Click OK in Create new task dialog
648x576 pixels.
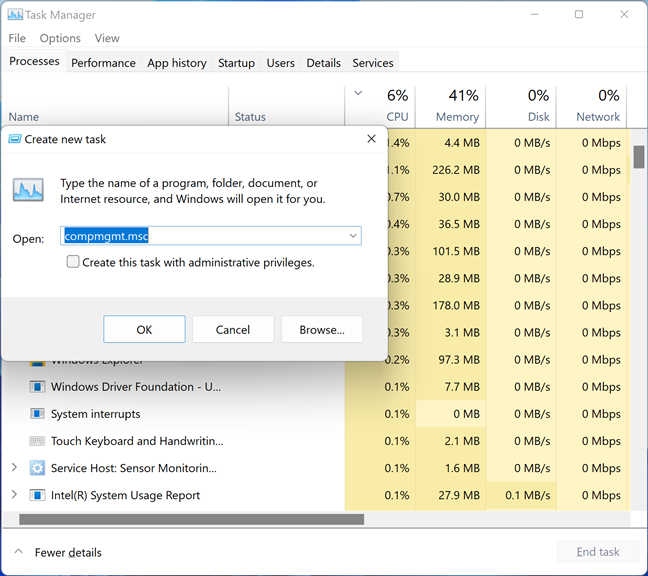tap(144, 329)
